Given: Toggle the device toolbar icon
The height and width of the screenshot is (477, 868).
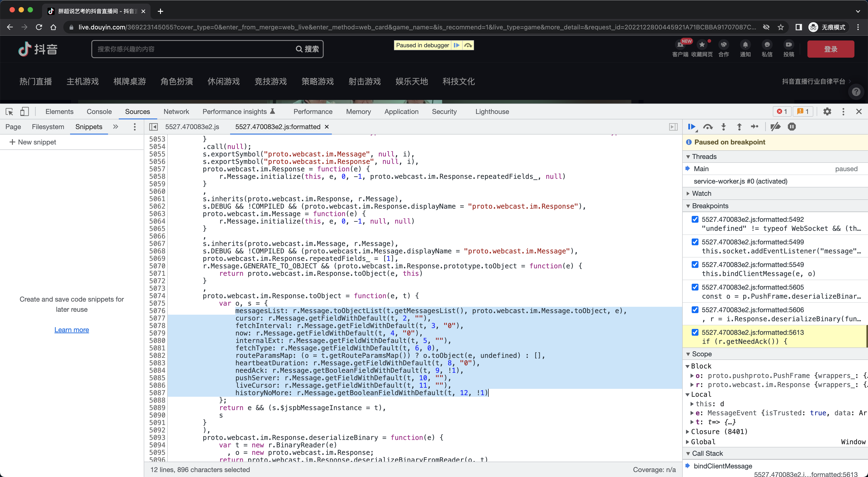Looking at the screenshot, I should click(24, 112).
